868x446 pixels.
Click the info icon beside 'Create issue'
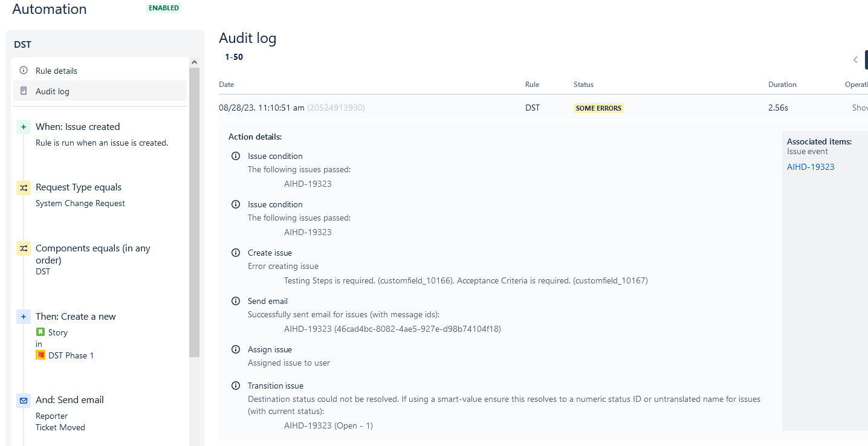click(236, 253)
